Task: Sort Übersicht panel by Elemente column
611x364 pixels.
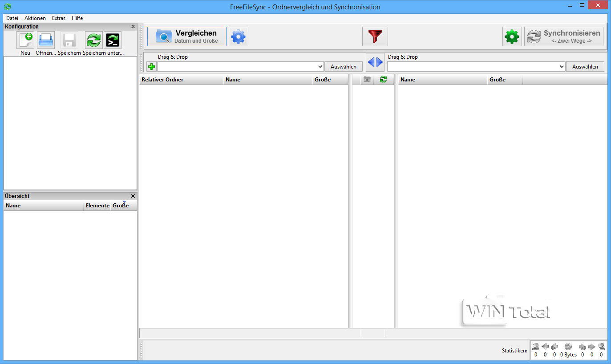Action: [x=97, y=206]
